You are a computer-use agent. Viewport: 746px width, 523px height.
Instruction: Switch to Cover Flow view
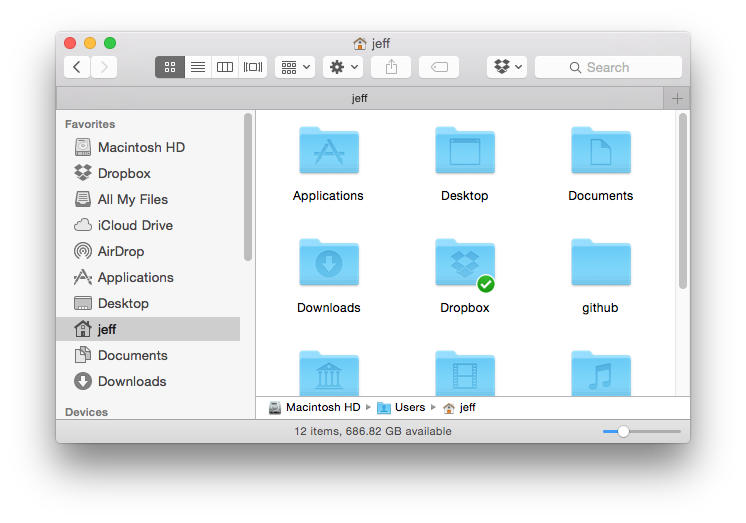[x=253, y=67]
